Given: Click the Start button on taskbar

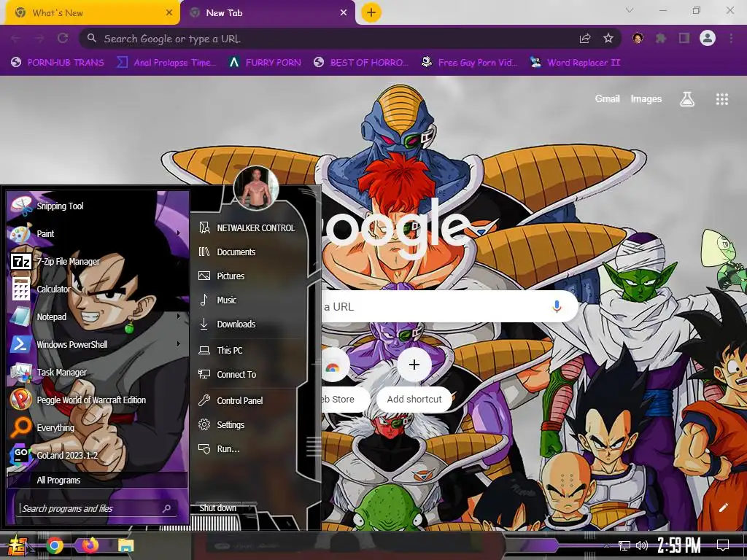Looking at the screenshot, I should click(18, 545).
